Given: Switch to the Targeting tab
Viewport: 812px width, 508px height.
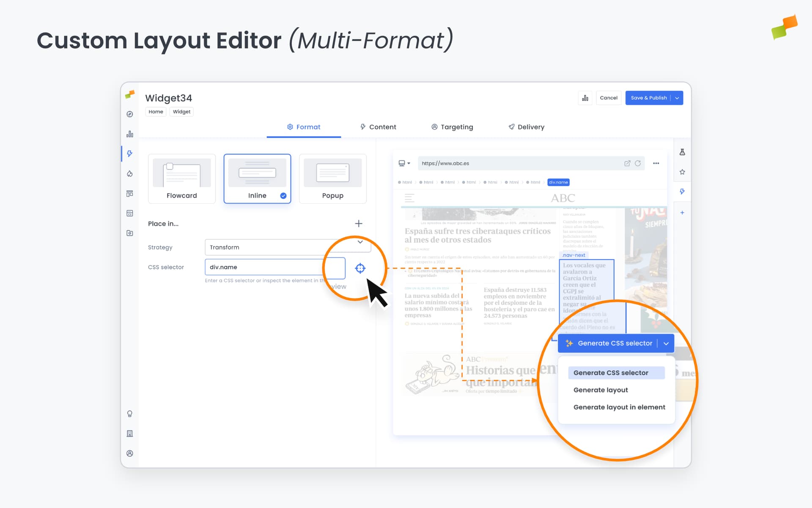Looking at the screenshot, I should 452,127.
